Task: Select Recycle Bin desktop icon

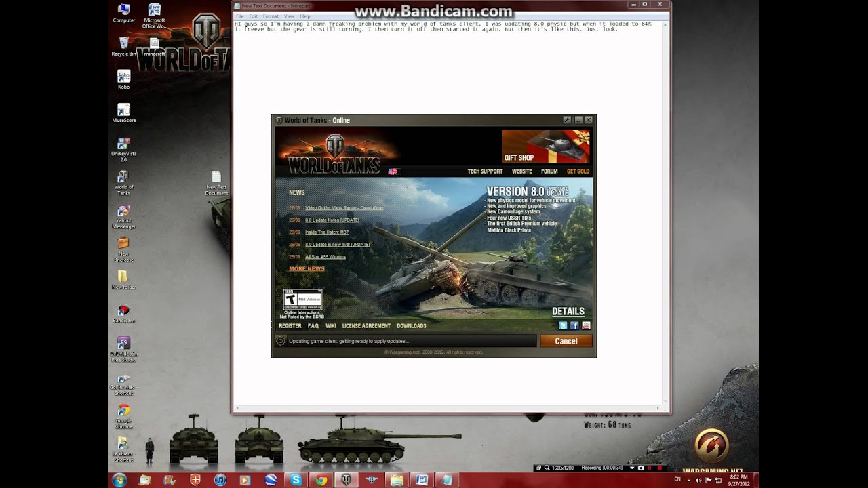Action: coord(123,47)
